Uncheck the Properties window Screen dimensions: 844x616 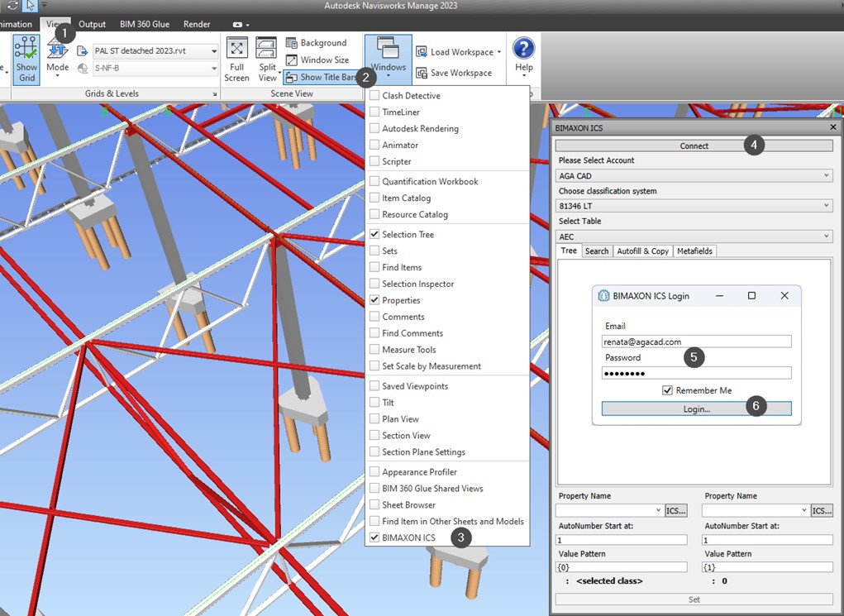374,300
